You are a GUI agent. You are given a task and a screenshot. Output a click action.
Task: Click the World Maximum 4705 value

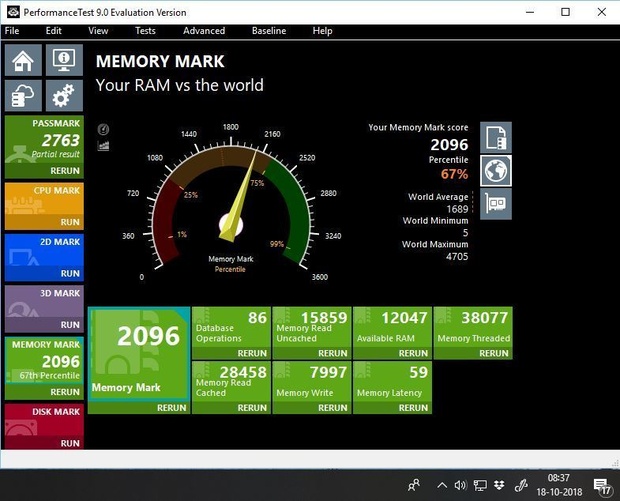pos(457,257)
